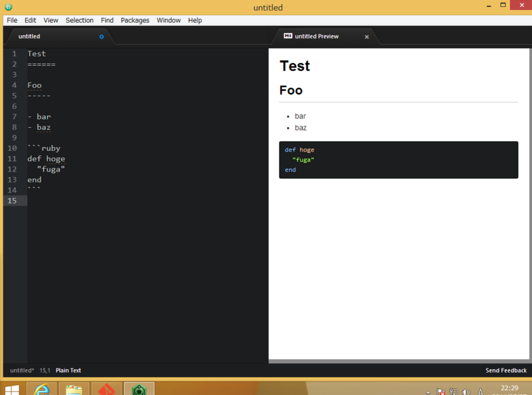The height and width of the screenshot is (395, 532).
Task: Click the green "fuga" string in the preview
Action: pos(303,160)
